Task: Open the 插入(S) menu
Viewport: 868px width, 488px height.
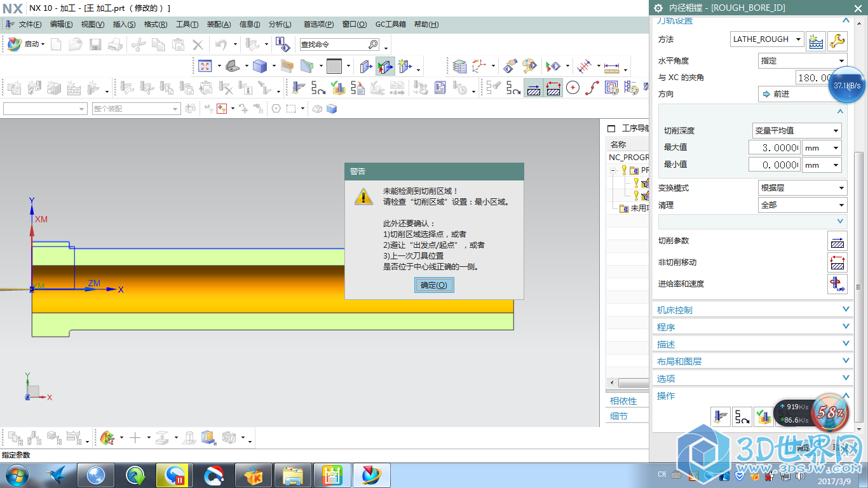Action: click(124, 24)
